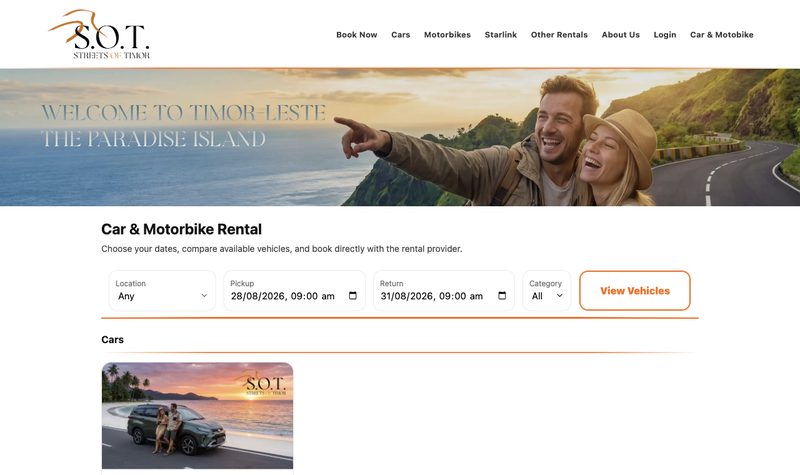Image resolution: width=800 pixels, height=475 pixels.
Task: Expand the Location dropdown
Action: point(162,290)
